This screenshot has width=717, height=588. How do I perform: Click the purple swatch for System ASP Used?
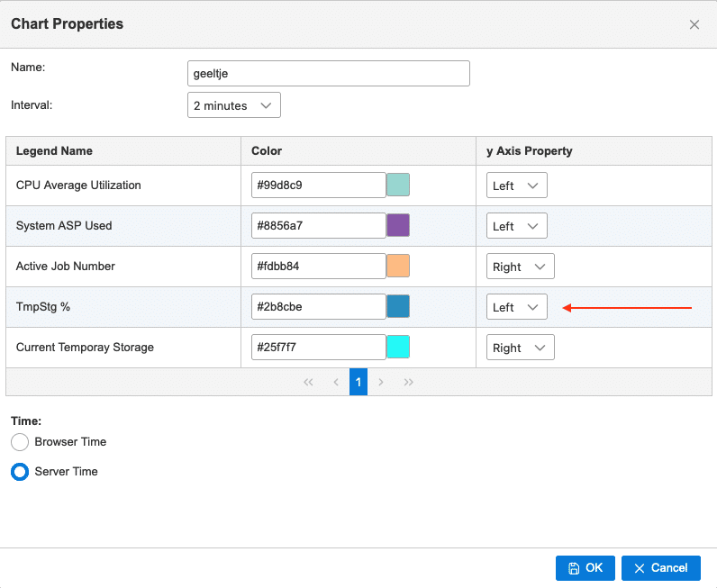tap(398, 226)
